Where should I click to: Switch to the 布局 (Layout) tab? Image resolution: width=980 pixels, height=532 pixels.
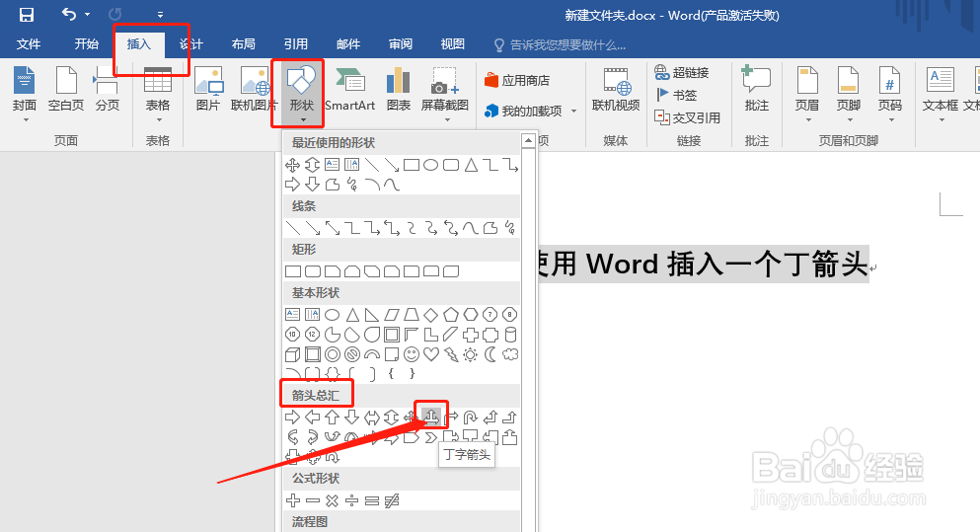click(x=243, y=44)
